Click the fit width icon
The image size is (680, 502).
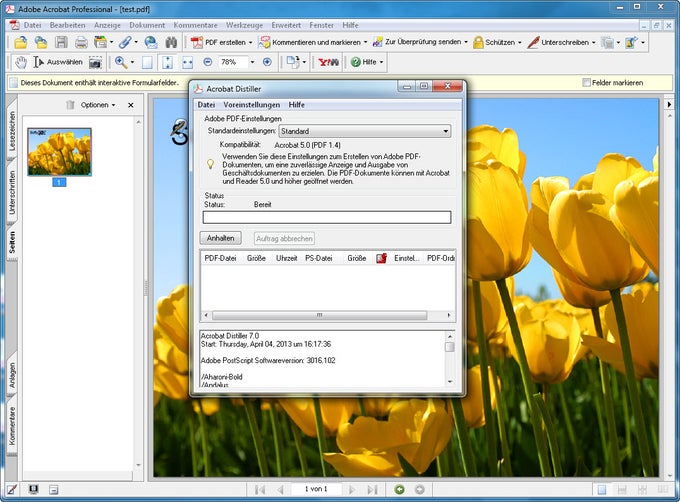187,62
